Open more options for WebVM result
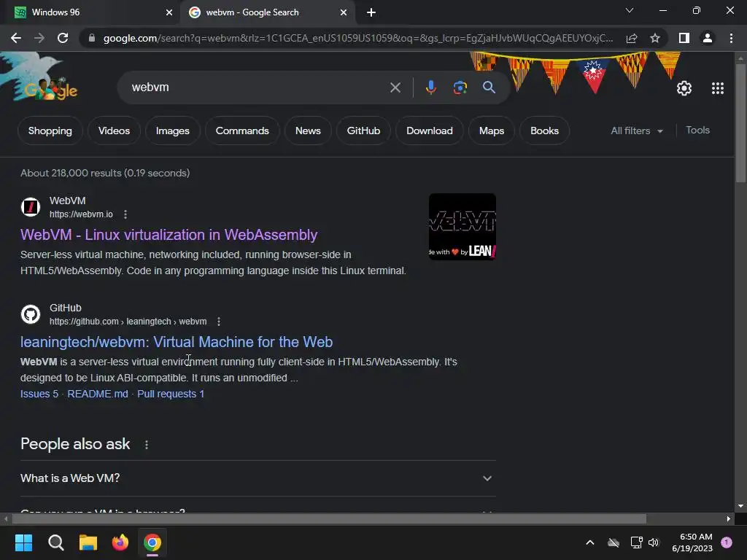Viewport: 747px width, 560px height. [125, 214]
